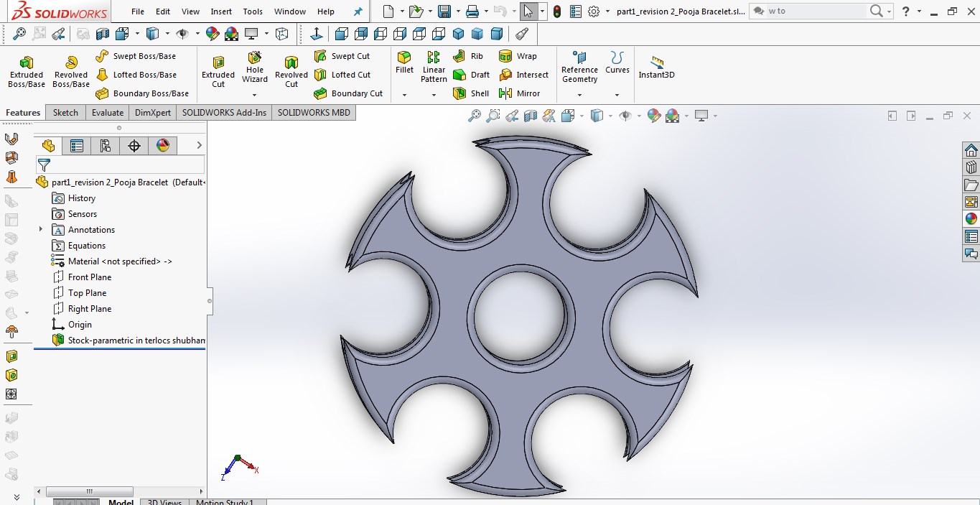Click the Wrap feature tool
Viewport: 980px width, 505px height.
point(518,56)
